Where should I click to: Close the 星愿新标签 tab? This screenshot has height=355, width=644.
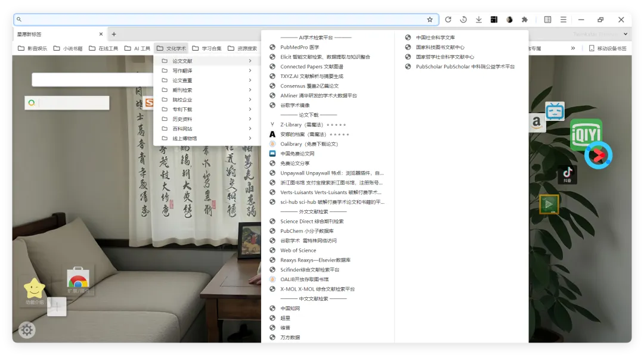(101, 34)
